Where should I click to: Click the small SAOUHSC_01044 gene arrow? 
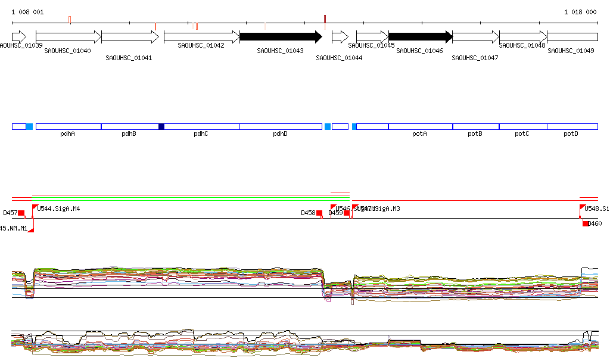[340, 37]
